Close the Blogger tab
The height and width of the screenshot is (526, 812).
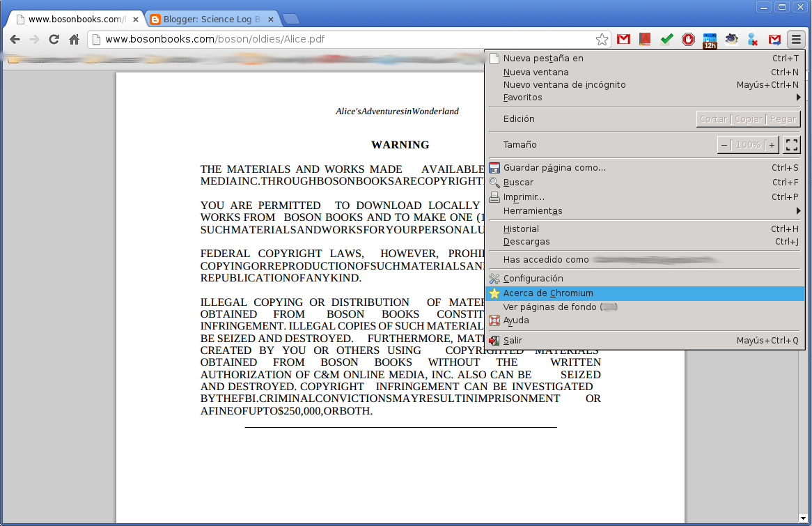(271, 20)
